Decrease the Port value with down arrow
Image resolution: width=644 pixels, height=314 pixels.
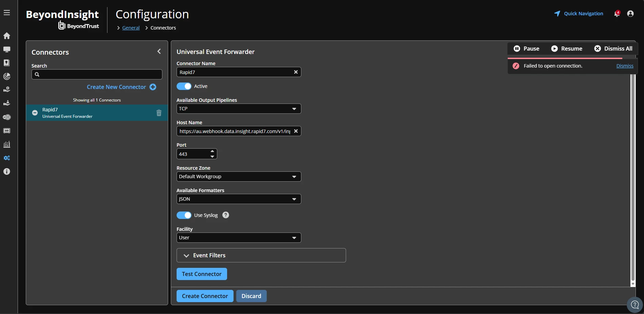point(212,156)
